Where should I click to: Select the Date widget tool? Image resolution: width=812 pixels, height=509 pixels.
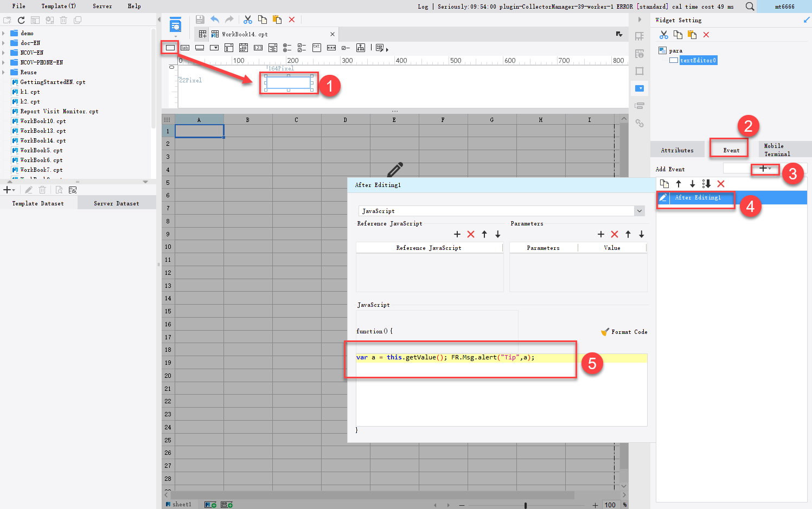pos(243,48)
